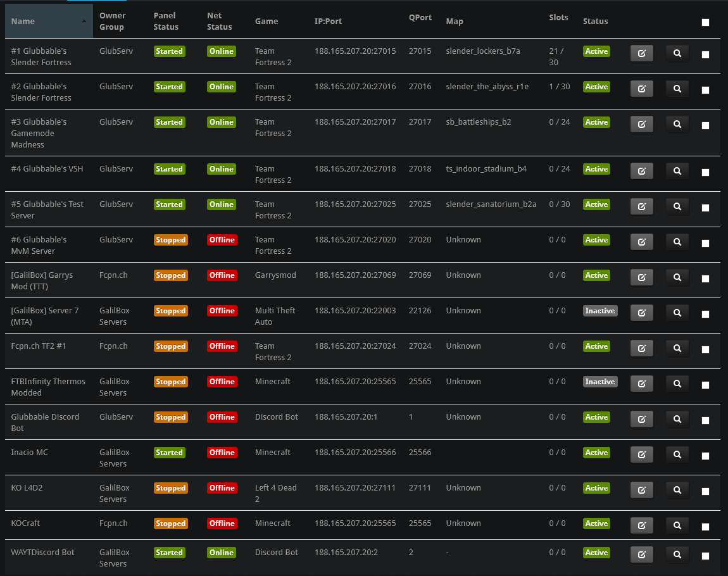728x576 pixels.
Task: Click map name slender_lockers_b7a
Action: (483, 51)
